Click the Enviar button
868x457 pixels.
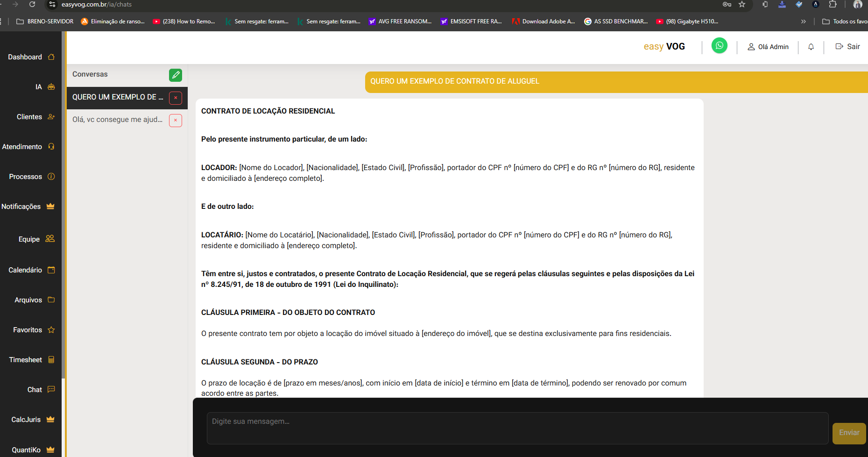coord(849,433)
